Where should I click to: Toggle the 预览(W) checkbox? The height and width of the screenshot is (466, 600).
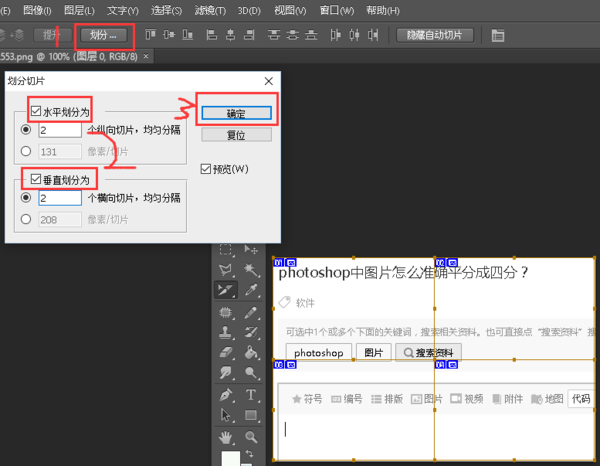[x=206, y=169]
